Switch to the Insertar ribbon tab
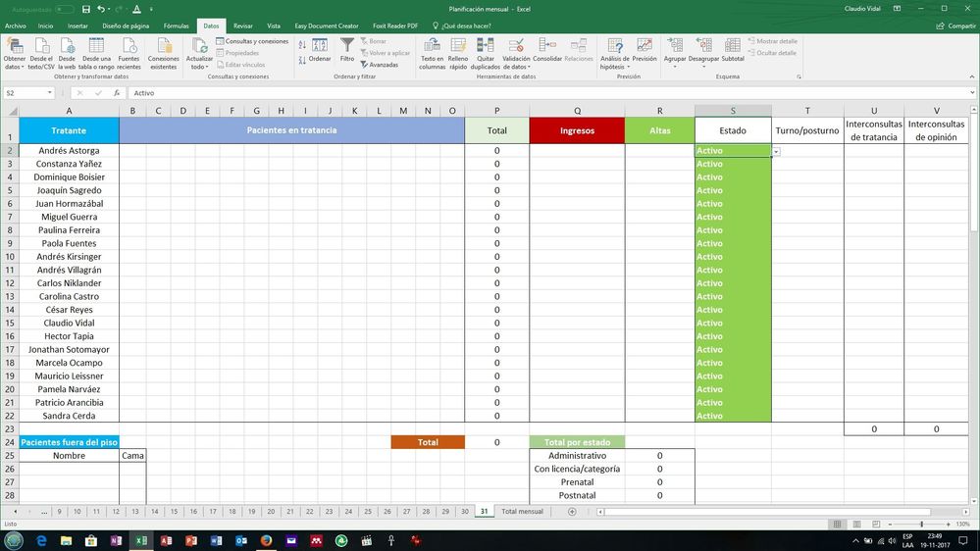The width and height of the screenshot is (980, 551). [77, 26]
